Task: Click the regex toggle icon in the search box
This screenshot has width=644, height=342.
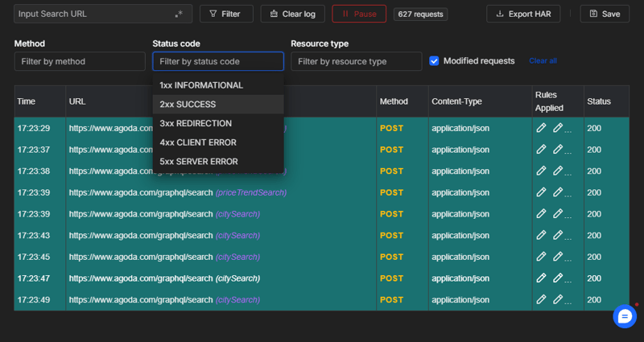Action: pos(179,14)
